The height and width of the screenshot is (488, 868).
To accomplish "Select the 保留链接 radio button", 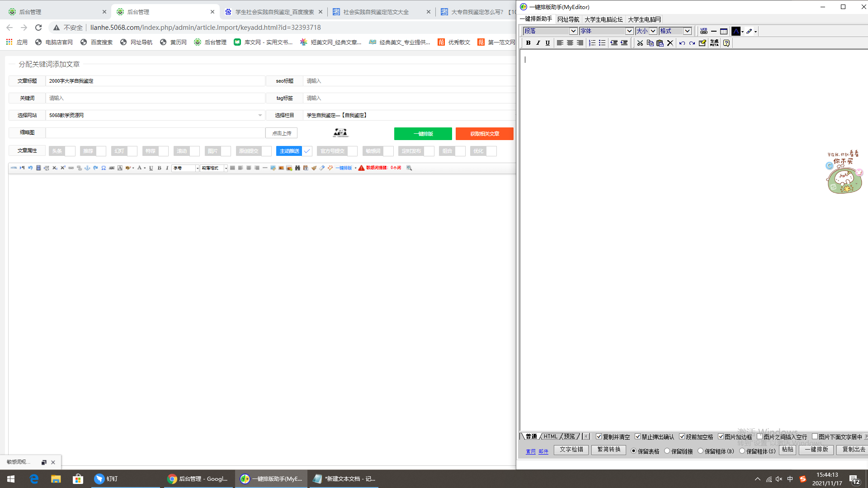I will tap(667, 451).
